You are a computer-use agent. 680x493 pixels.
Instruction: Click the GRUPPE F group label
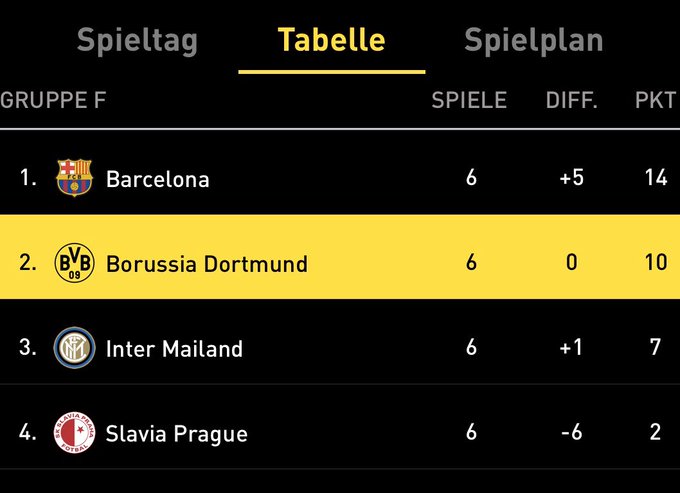[53, 100]
